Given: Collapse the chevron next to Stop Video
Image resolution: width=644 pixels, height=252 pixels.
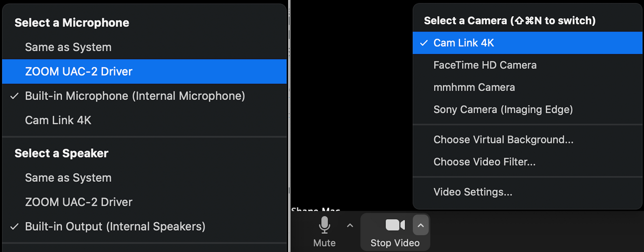Looking at the screenshot, I should 421,225.
